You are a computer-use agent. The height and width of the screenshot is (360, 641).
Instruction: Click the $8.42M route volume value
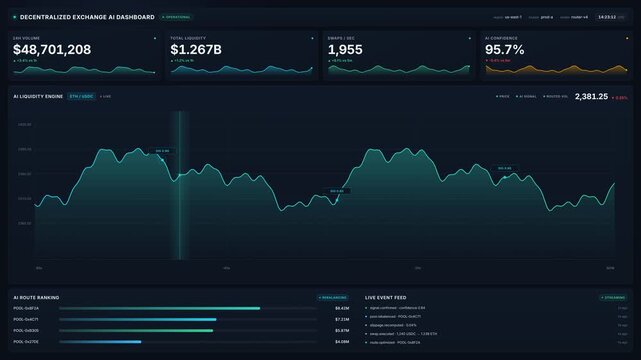tap(342, 309)
